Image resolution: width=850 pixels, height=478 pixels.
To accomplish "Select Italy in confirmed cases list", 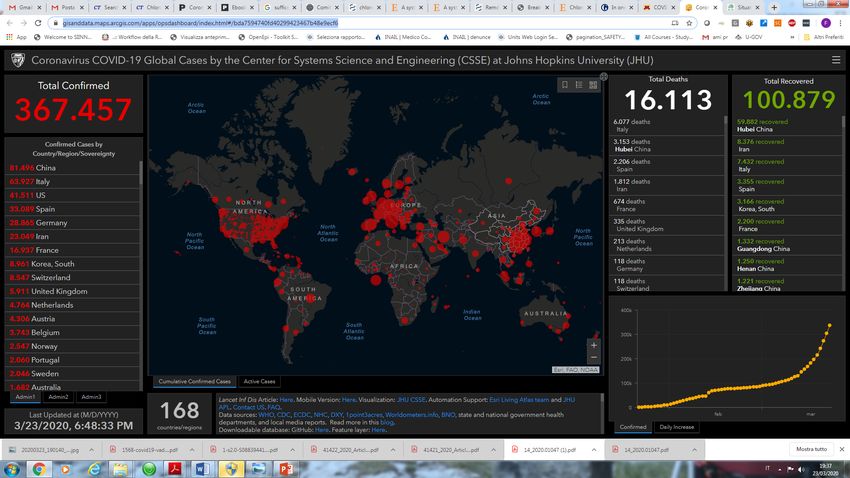I will click(73, 182).
